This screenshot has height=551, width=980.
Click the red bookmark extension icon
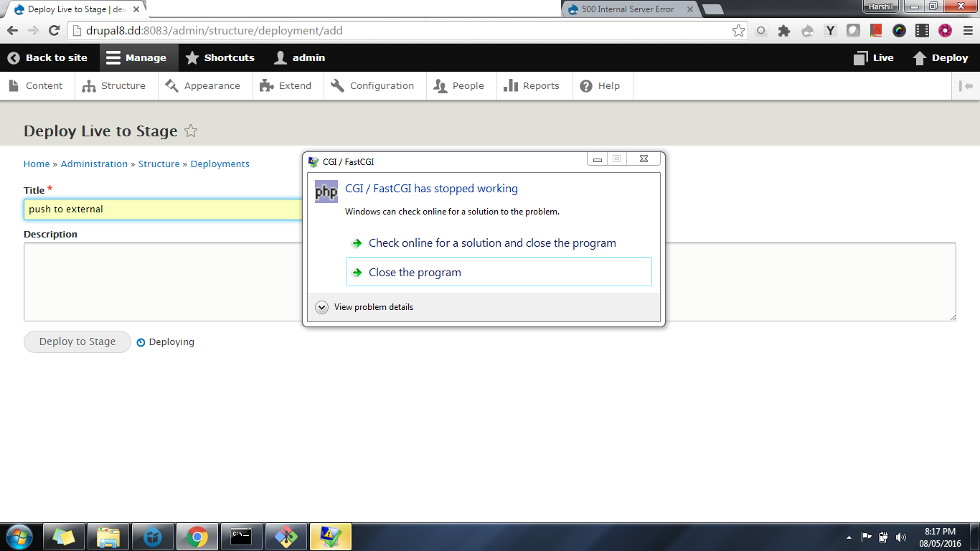876,30
